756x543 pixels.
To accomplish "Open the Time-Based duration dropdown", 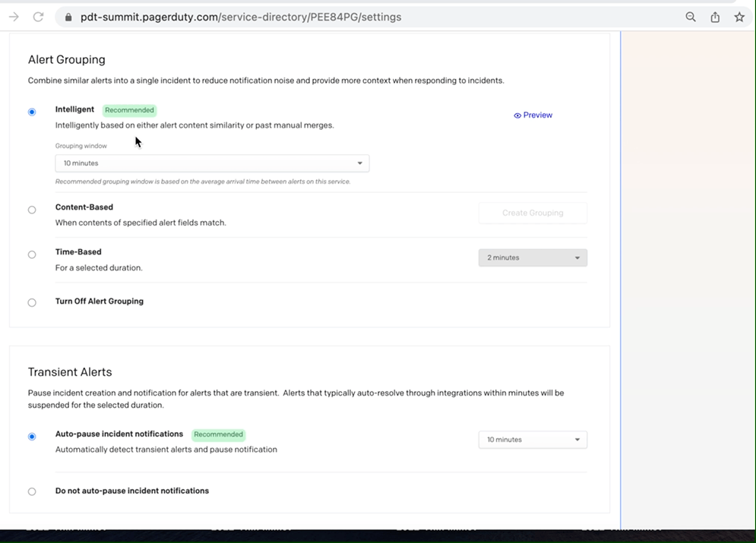I will pyautogui.click(x=532, y=257).
